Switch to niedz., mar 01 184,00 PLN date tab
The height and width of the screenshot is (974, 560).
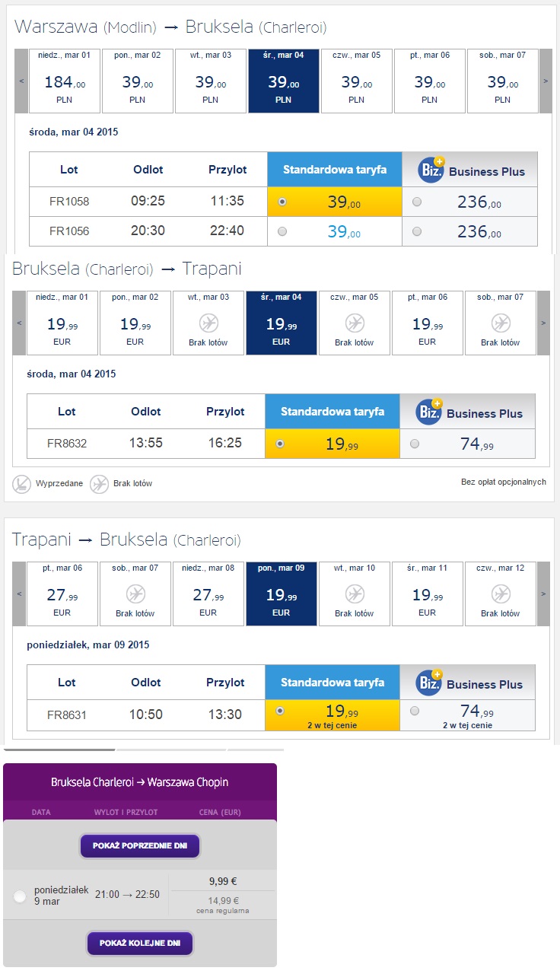[x=64, y=81]
